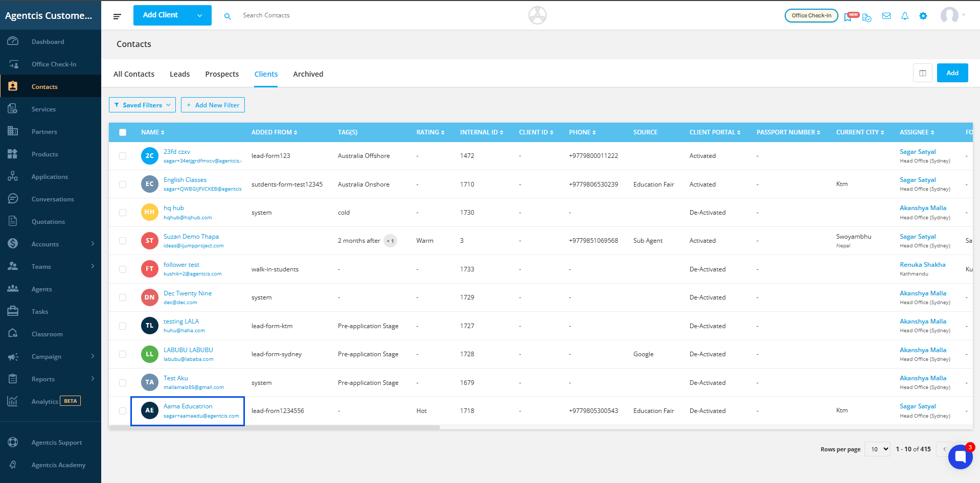Open settings gear in header
This screenshot has width=980, height=483.
tap(923, 16)
